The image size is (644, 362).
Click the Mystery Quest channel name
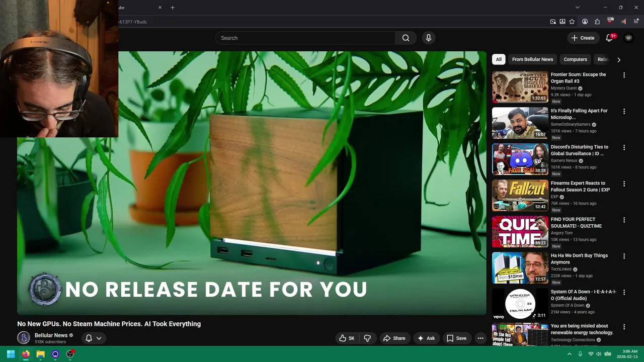563,88
